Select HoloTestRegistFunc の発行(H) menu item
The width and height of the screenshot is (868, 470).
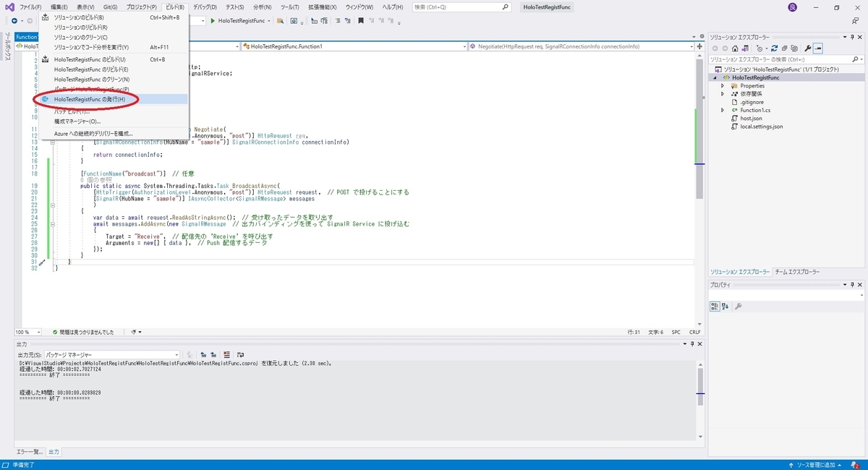coord(114,99)
